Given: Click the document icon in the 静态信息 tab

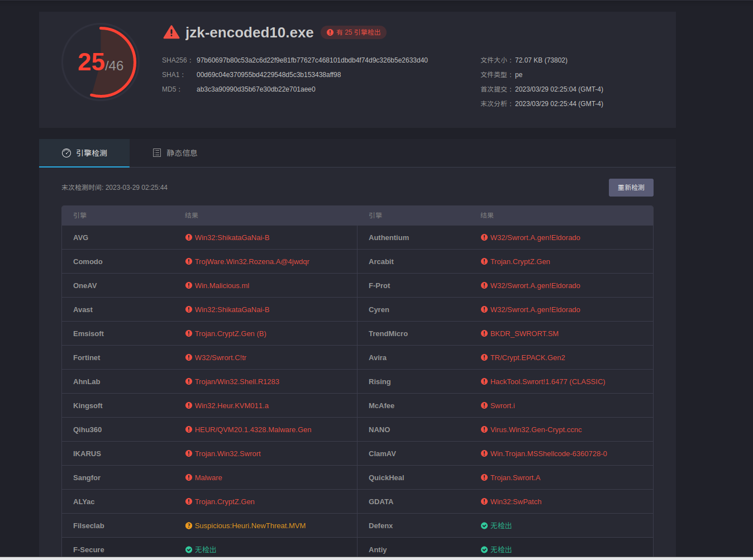Looking at the screenshot, I should (x=157, y=153).
